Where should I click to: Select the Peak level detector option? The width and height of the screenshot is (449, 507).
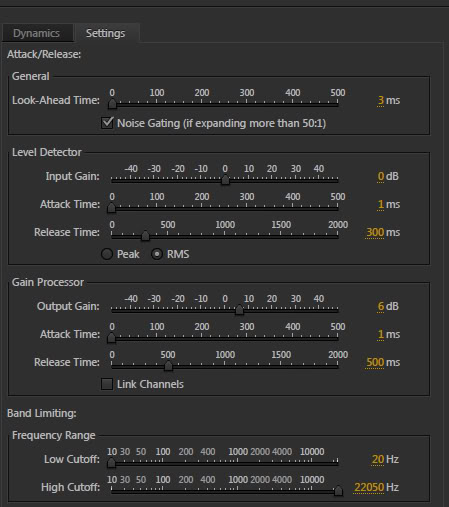click(x=107, y=254)
